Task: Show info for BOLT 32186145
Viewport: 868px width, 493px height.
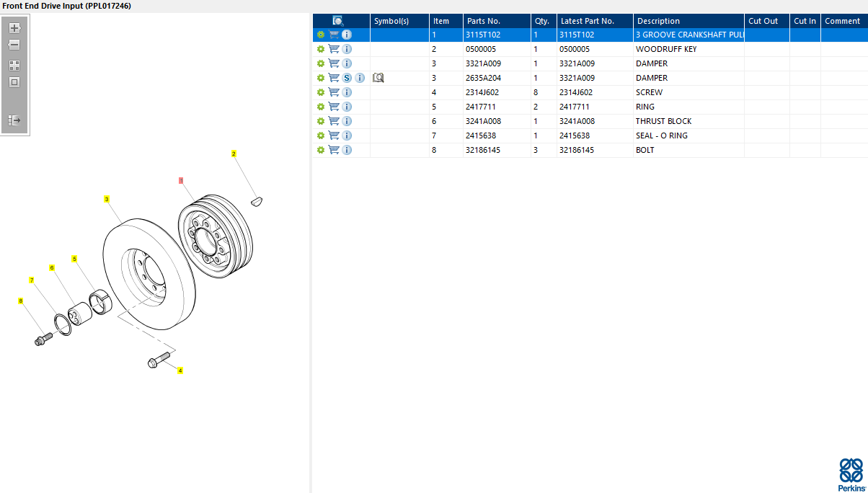Action: [x=347, y=150]
